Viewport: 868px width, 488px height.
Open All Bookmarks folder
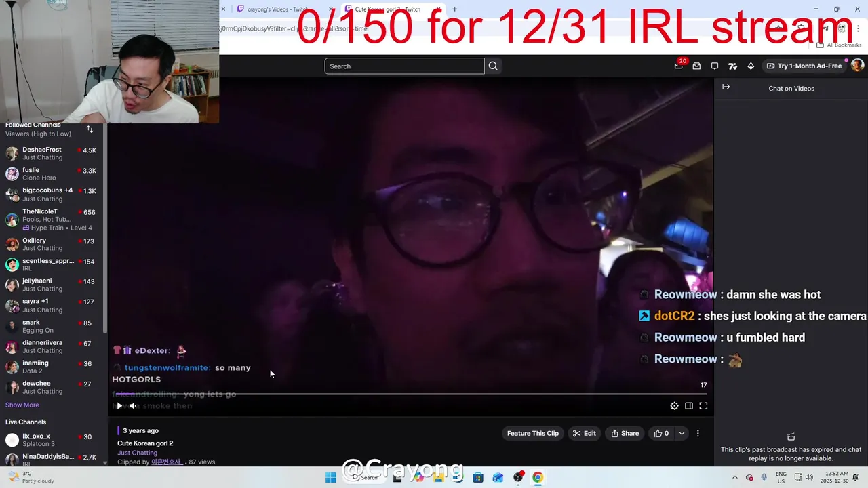coord(839,45)
